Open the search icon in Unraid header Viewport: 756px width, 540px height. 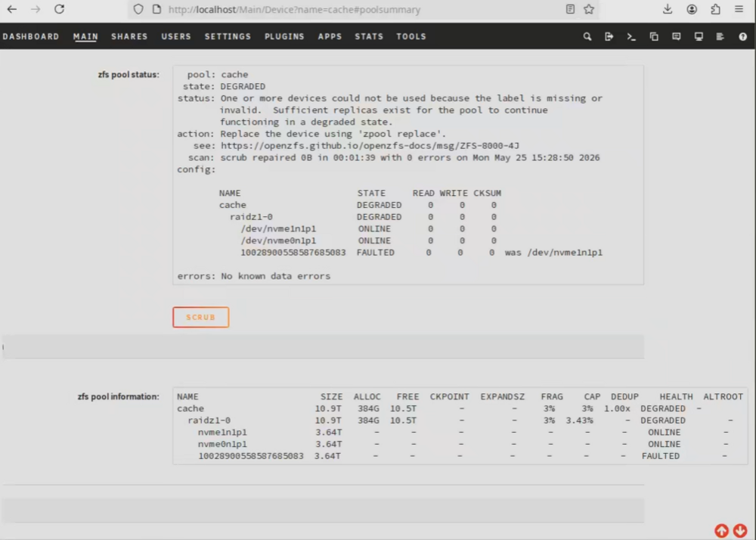coord(587,36)
